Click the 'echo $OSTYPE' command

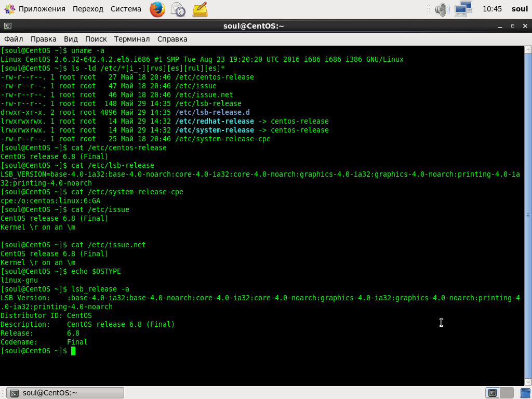[x=96, y=271]
